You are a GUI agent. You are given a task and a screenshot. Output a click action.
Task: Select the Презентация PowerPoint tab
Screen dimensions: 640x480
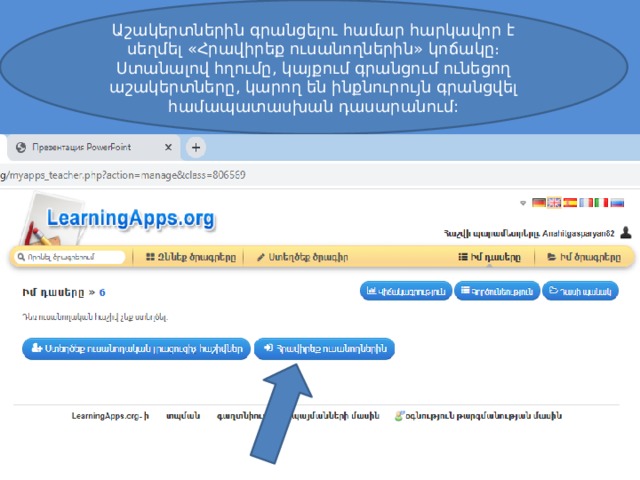click(94, 147)
